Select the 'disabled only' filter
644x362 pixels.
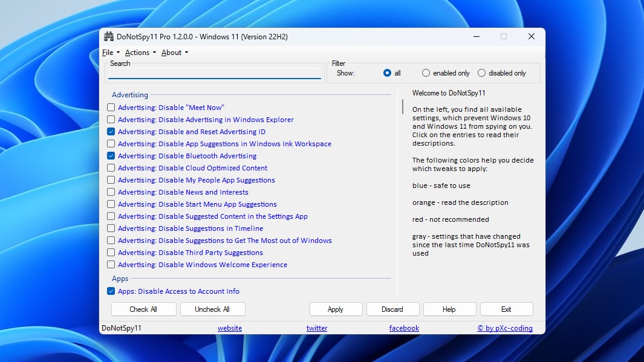(481, 73)
